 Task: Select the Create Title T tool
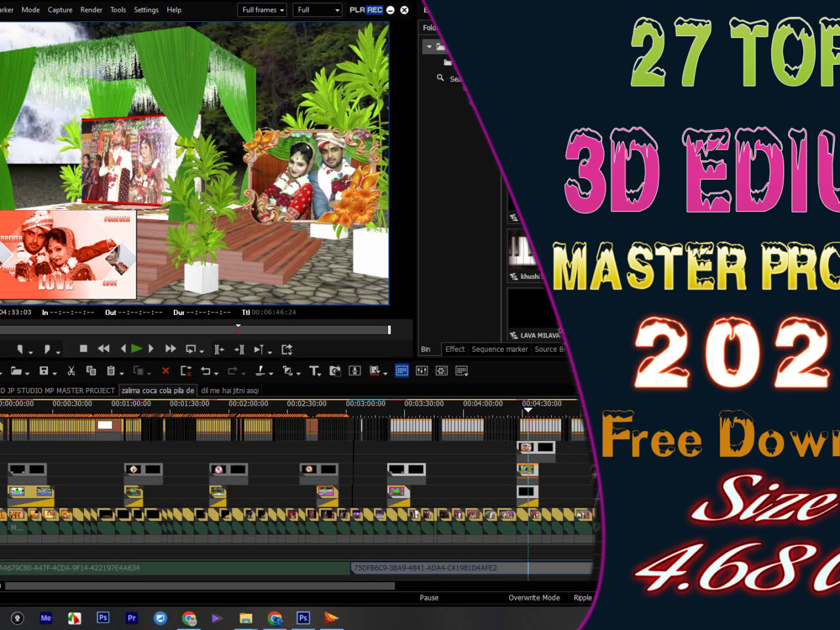314,371
